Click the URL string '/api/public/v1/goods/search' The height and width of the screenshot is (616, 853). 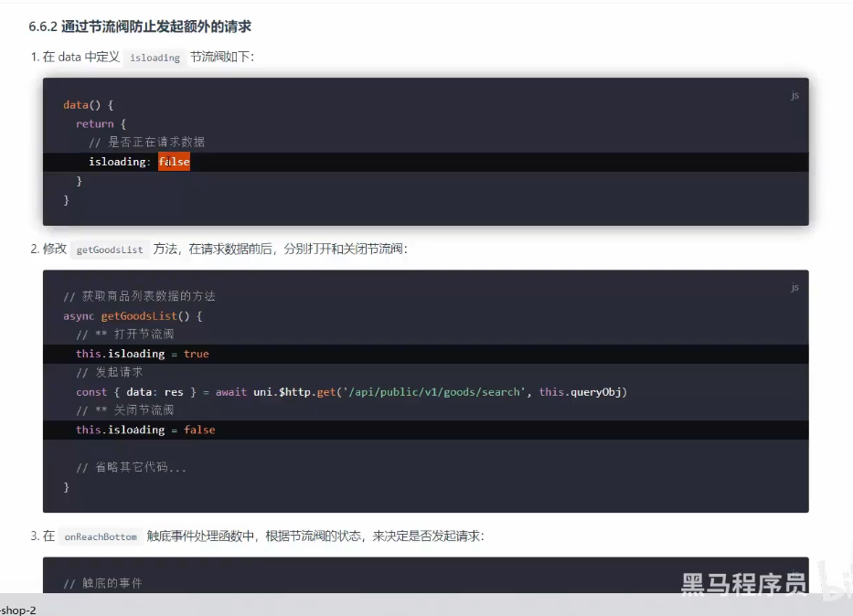(x=434, y=392)
